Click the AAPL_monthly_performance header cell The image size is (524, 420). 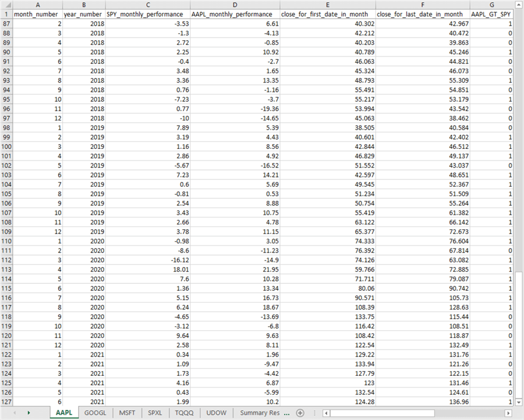(235, 15)
